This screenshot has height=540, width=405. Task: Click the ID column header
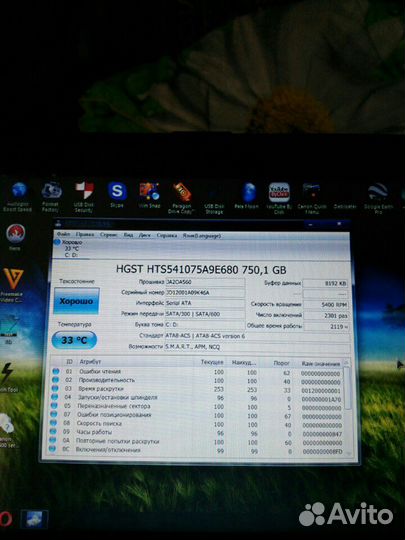pyautogui.click(x=69, y=362)
